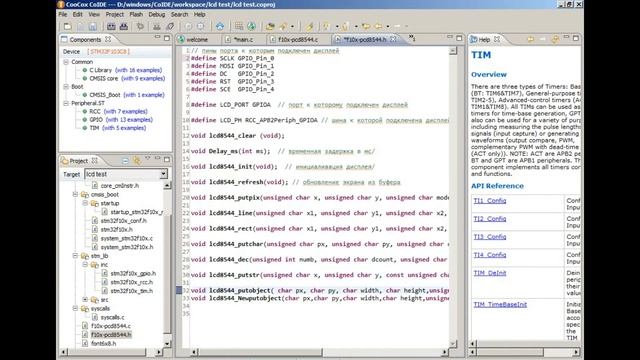The image size is (640, 360).
Task: Click the open folder toolbar icon
Action: [x=270, y=27]
